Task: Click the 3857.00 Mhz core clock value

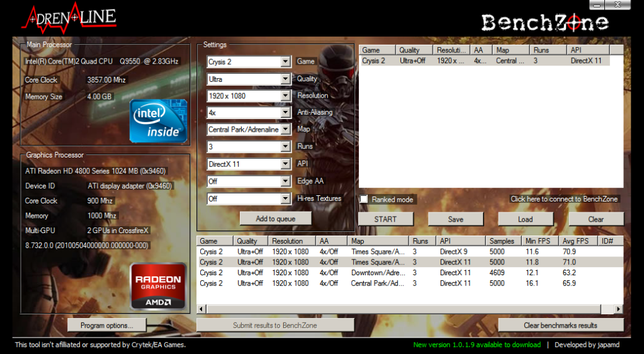Action: pyautogui.click(x=106, y=80)
